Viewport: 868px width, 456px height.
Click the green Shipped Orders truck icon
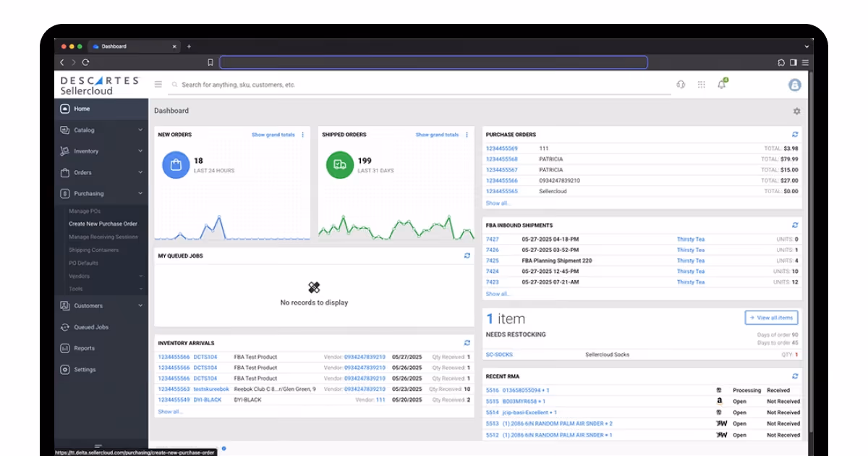point(339,164)
